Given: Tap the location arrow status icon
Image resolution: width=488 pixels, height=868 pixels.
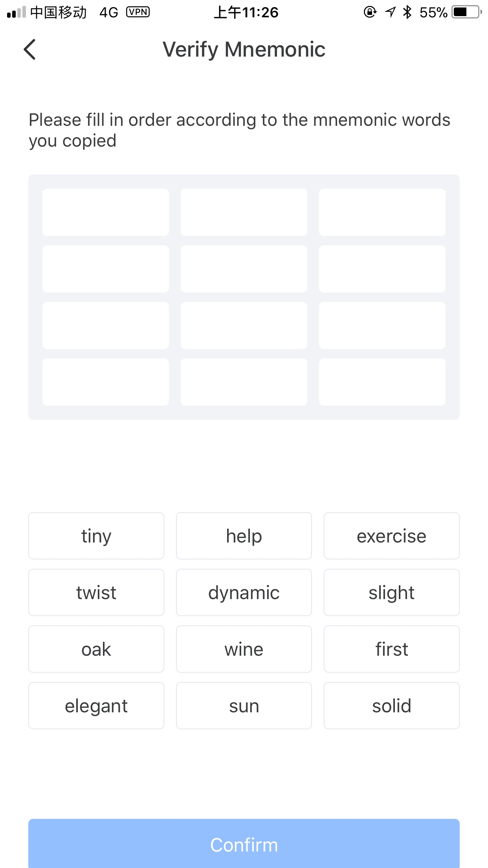Looking at the screenshot, I should pos(390,12).
